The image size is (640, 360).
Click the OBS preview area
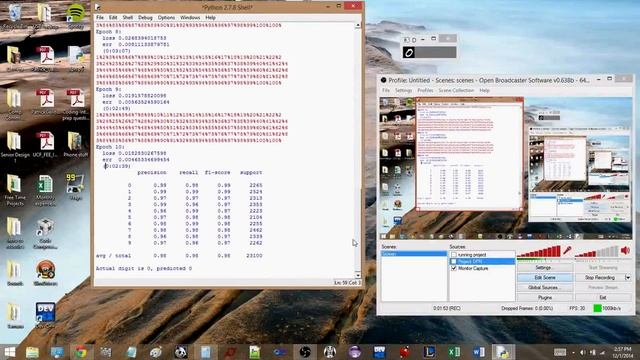tap(506, 168)
